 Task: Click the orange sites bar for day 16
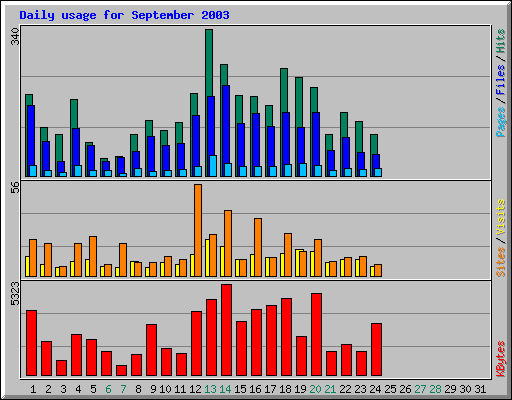coord(258,247)
